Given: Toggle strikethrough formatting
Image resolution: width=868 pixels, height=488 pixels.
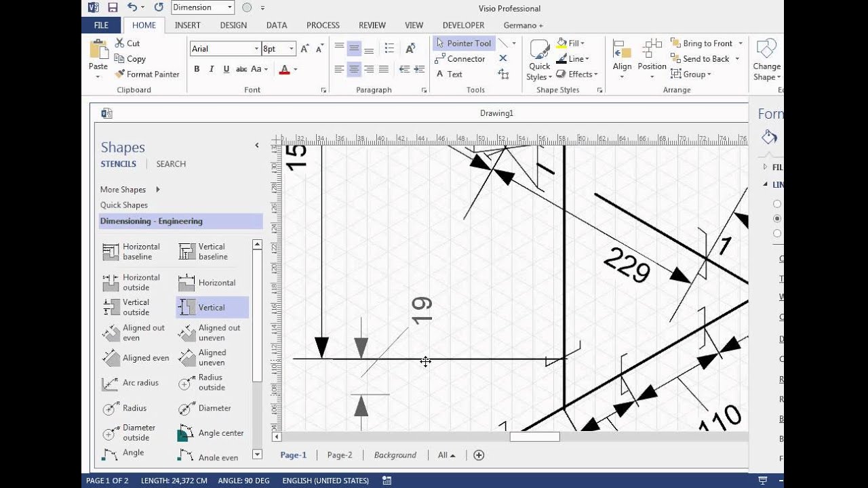Looking at the screenshot, I should tap(241, 69).
